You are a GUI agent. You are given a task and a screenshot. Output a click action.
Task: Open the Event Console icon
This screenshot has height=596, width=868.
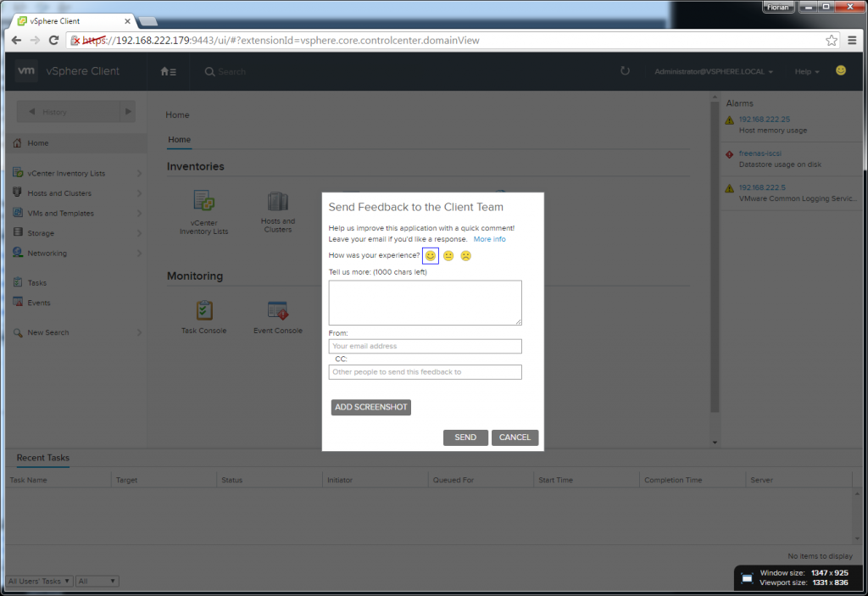coord(277,311)
